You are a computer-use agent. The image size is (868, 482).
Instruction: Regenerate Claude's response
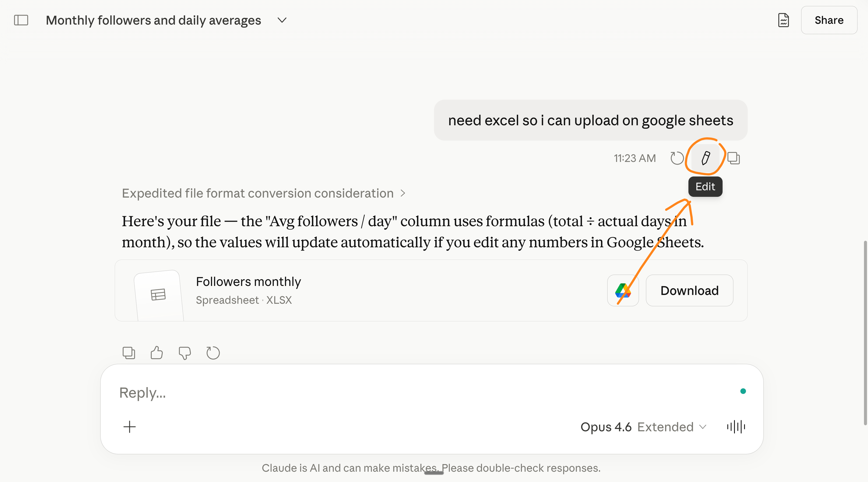[213, 353]
